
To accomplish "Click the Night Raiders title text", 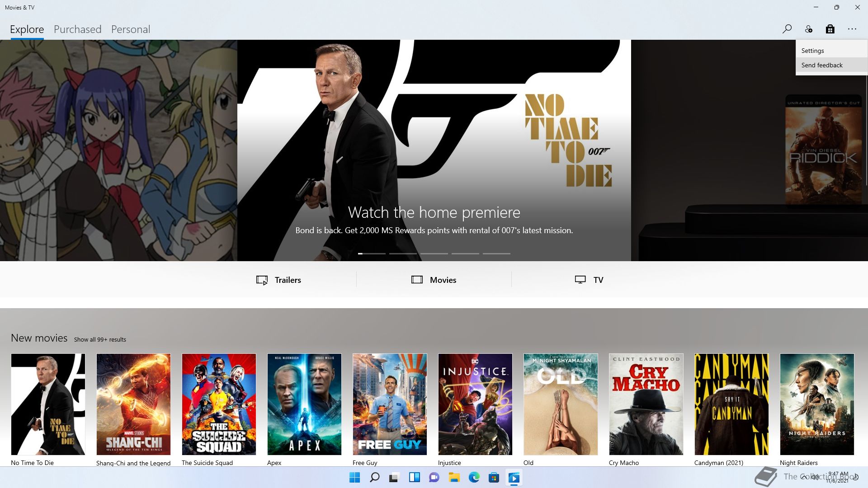I will [x=798, y=463].
